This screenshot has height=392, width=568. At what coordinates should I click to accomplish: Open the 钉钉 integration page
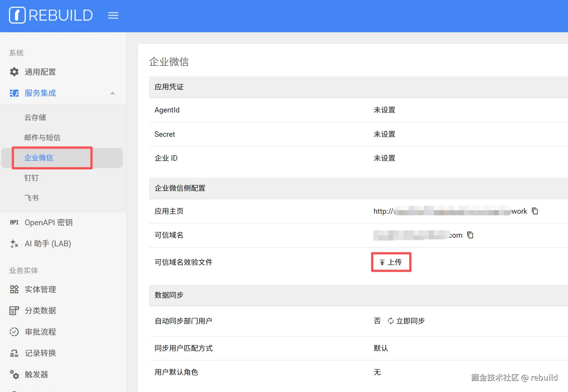coord(31,178)
